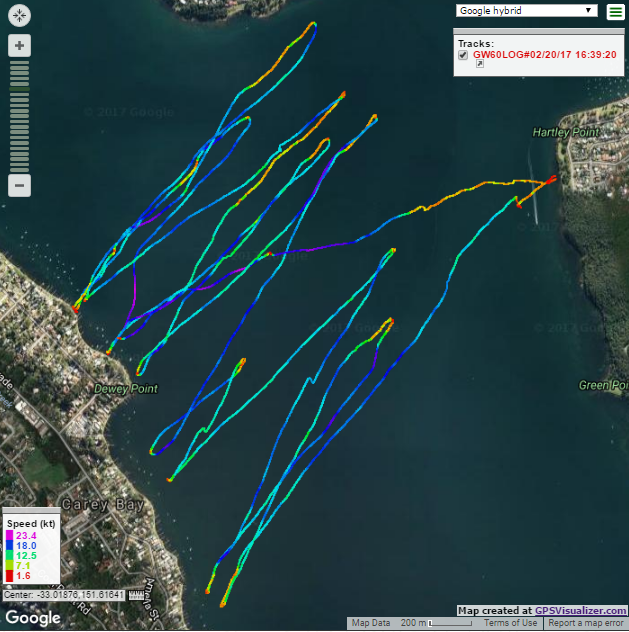Zoom in with the plus button
The width and height of the screenshot is (629, 632).
[21, 46]
